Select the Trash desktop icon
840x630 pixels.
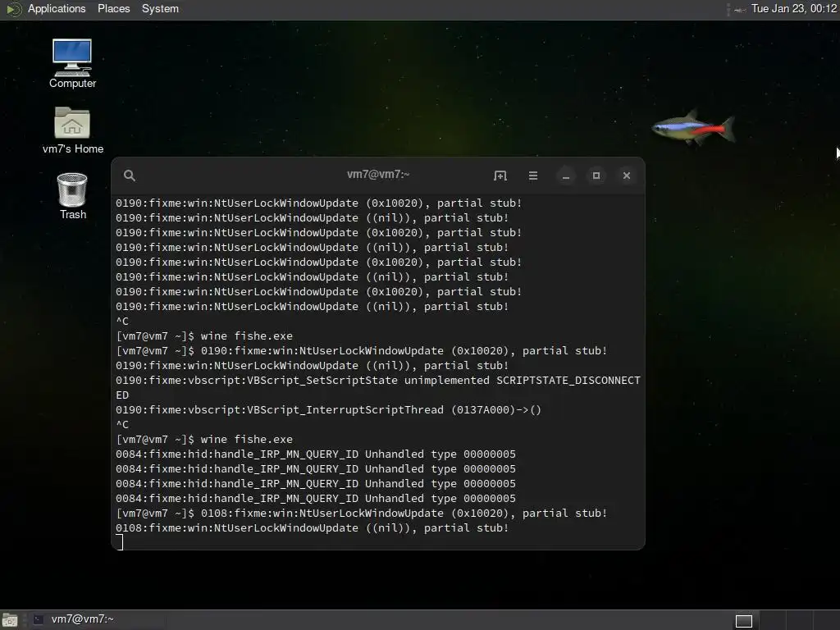pyautogui.click(x=72, y=196)
